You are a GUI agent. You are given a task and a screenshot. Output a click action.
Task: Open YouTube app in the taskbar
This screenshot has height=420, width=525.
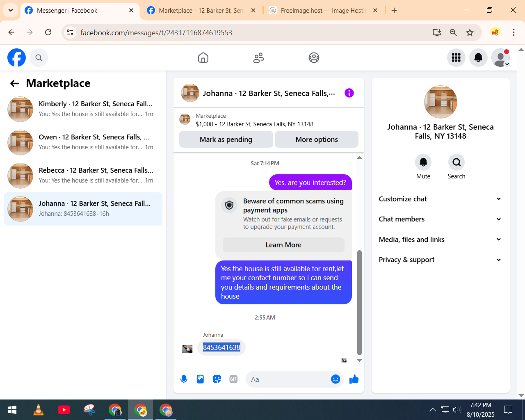64,410
